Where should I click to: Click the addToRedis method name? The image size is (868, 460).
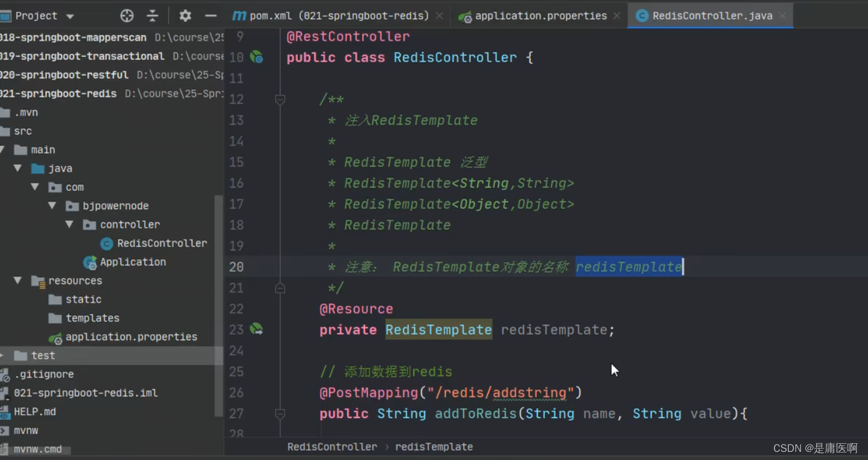coord(476,414)
